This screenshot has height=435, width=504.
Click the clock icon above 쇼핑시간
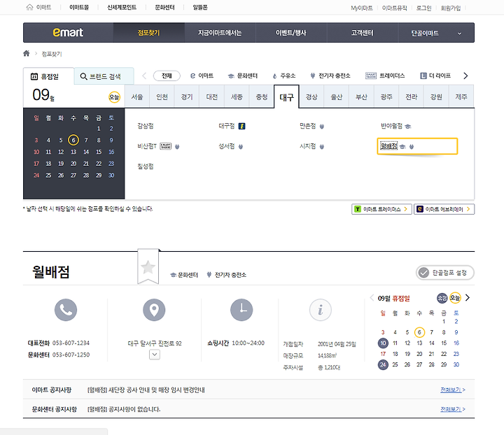241,310
